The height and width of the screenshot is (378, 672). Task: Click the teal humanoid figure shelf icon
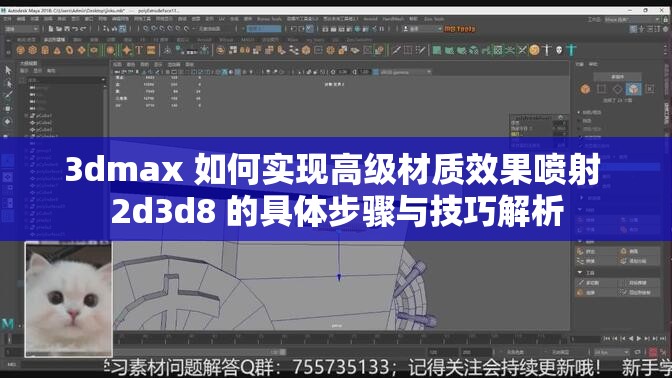coord(571,50)
